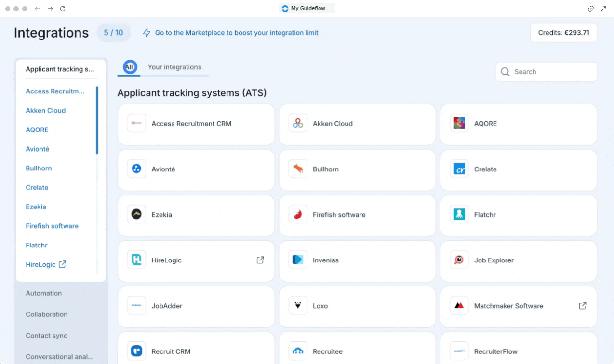
Task: Expand the Automation category in sidebar
Action: click(44, 293)
